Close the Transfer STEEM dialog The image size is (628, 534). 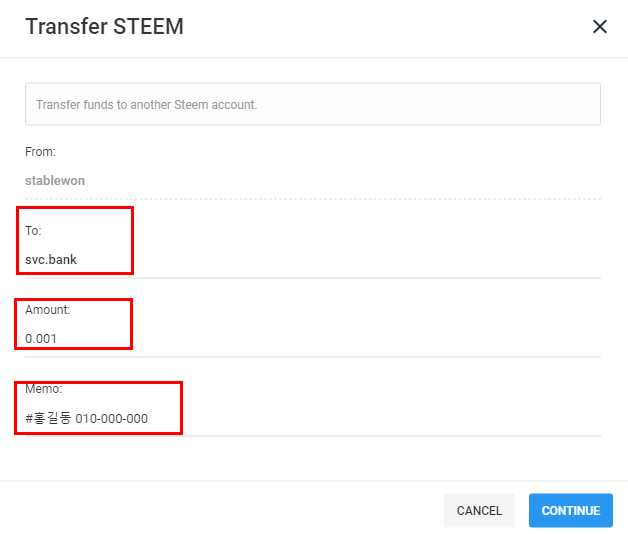pyautogui.click(x=600, y=27)
